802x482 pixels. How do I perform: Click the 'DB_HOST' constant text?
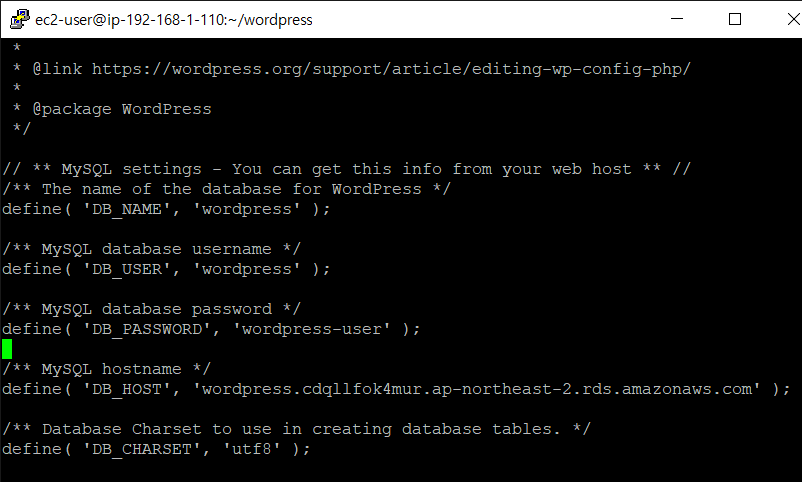(126, 389)
